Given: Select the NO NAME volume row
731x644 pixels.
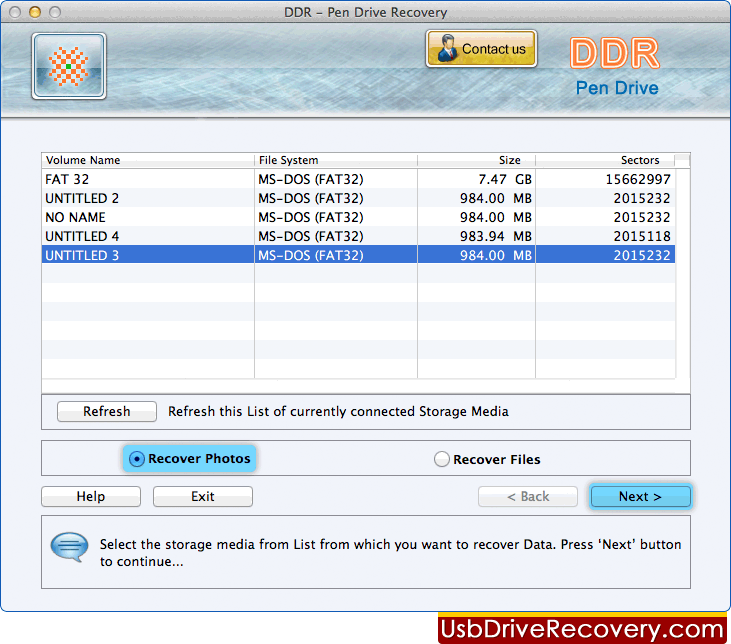Looking at the screenshot, I should tap(358, 217).
